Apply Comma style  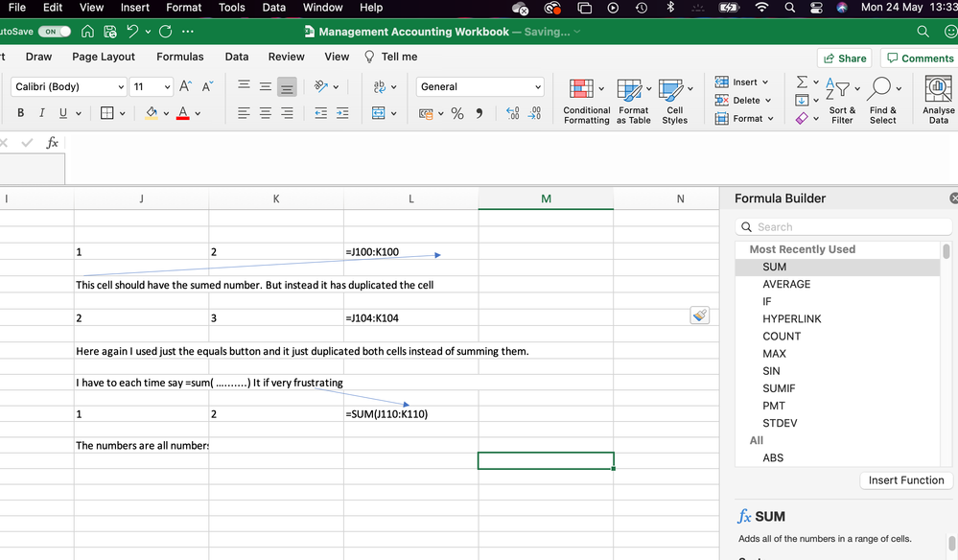tap(479, 113)
